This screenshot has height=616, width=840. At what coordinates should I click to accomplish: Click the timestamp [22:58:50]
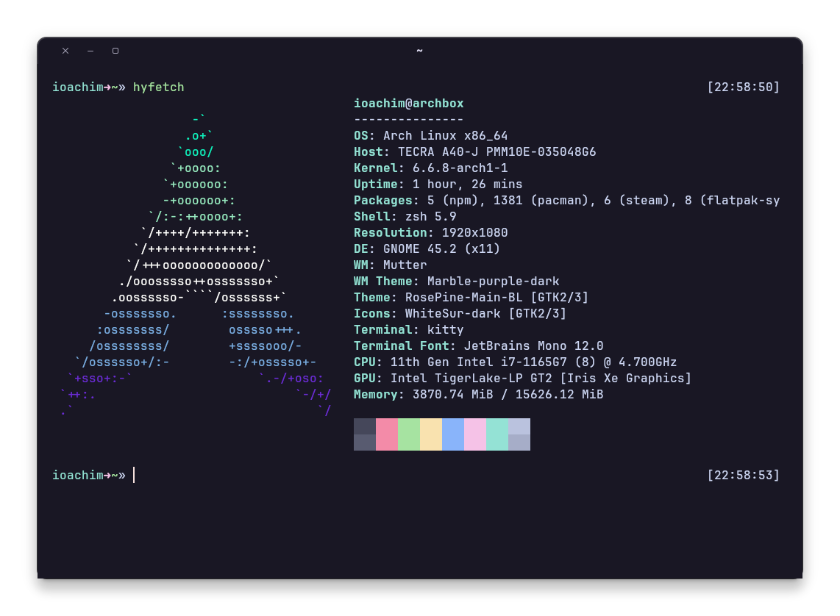coord(744,87)
